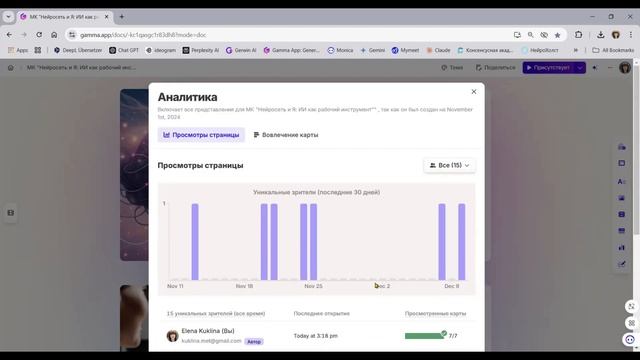
Task: Go back in browser
Action: [x=9, y=35]
